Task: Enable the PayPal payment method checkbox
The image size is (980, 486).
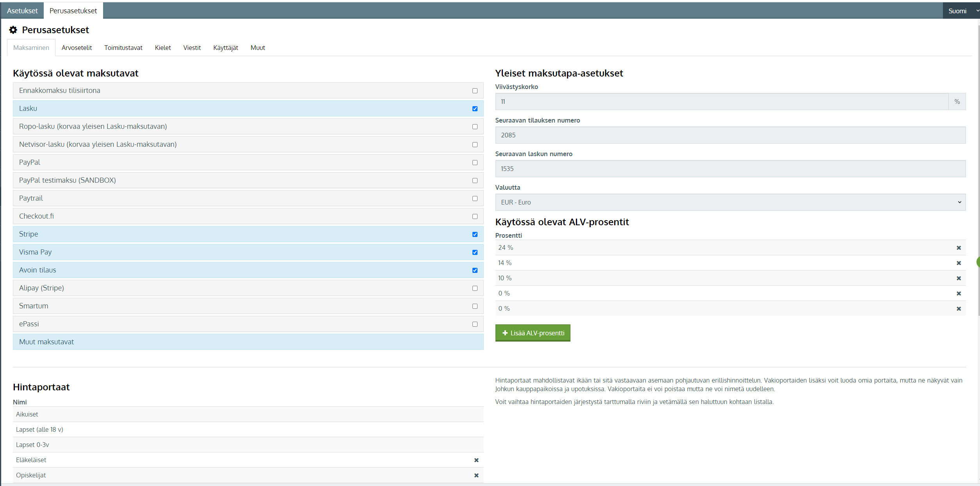Action: point(475,162)
